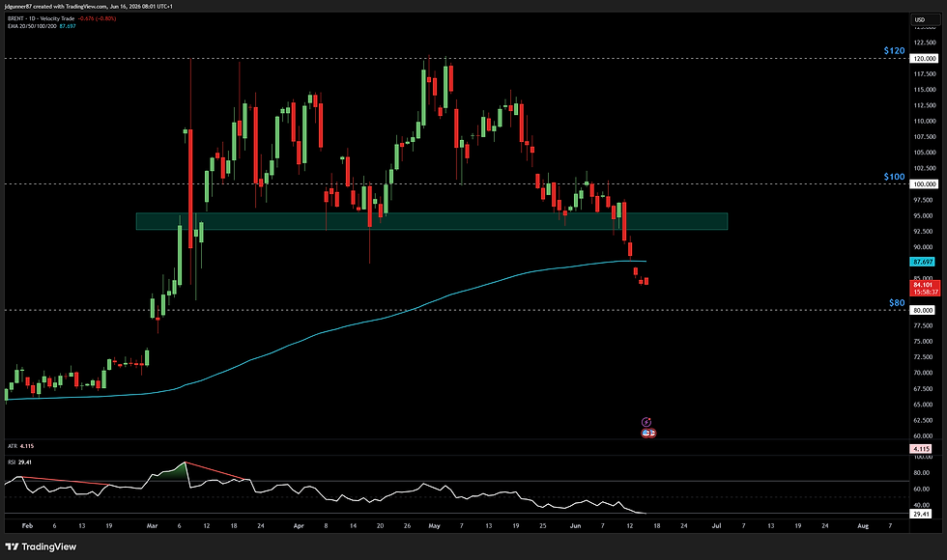This screenshot has height=560, width=947.
Task: Select the $120 text annotation
Action: click(x=894, y=50)
